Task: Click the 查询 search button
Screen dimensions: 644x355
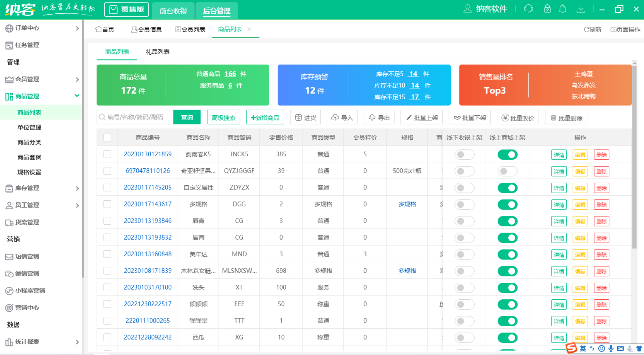Action: pyautogui.click(x=187, y=117)
